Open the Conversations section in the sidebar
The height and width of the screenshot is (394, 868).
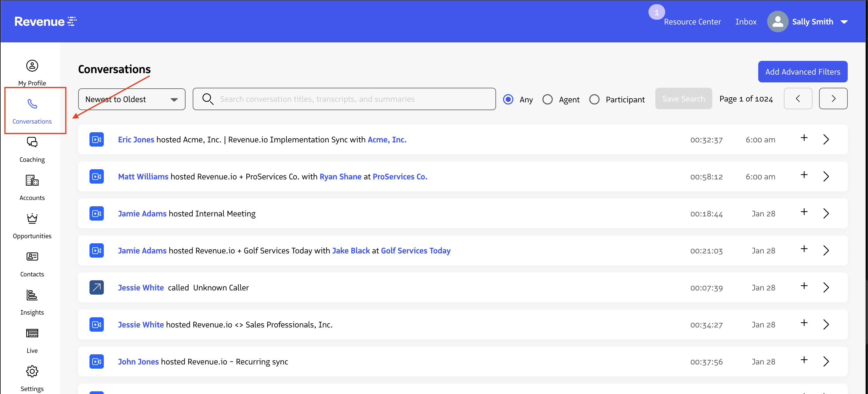pos(32,111)
